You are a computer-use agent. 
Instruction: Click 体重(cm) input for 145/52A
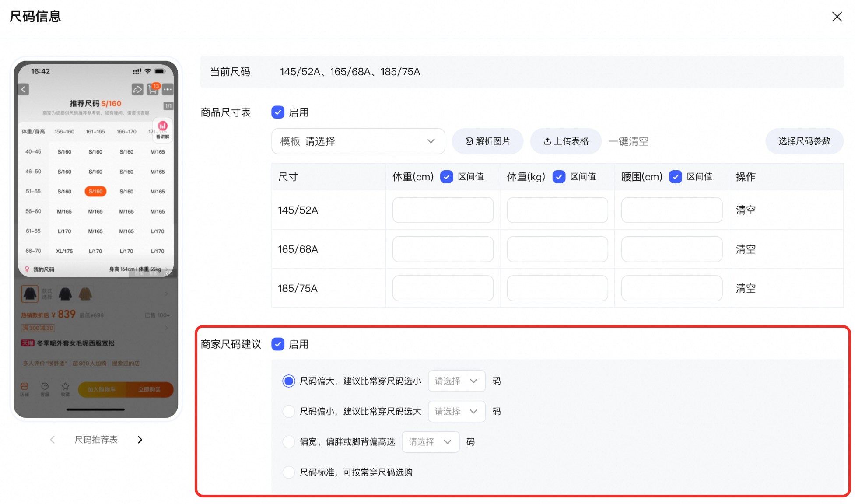pos(443,210)
